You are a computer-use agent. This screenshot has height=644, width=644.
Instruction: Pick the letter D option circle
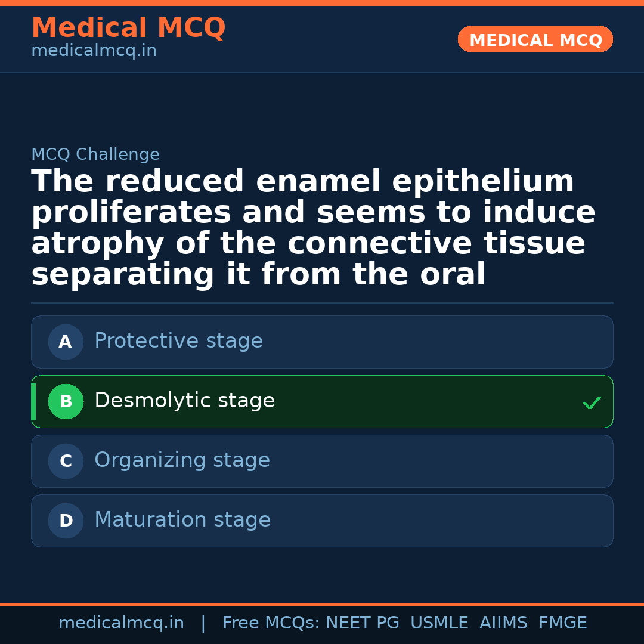(x=66, y=521)
